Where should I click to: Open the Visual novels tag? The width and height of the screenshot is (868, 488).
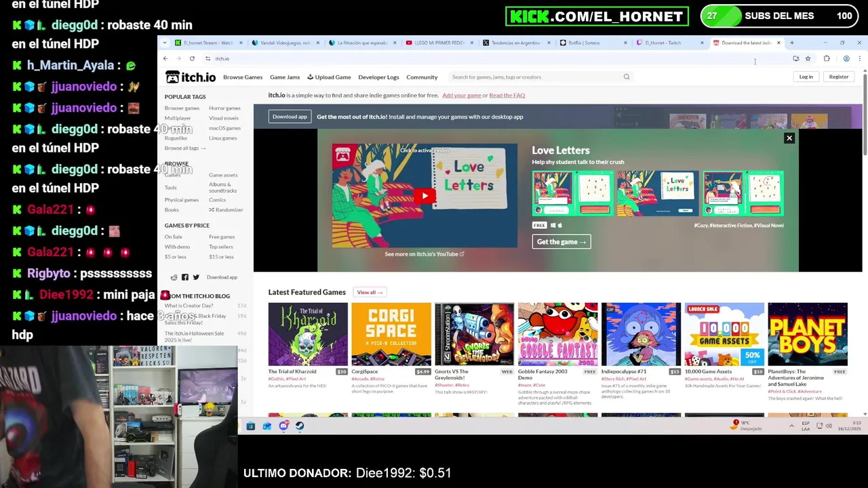[x=224, y=118]
